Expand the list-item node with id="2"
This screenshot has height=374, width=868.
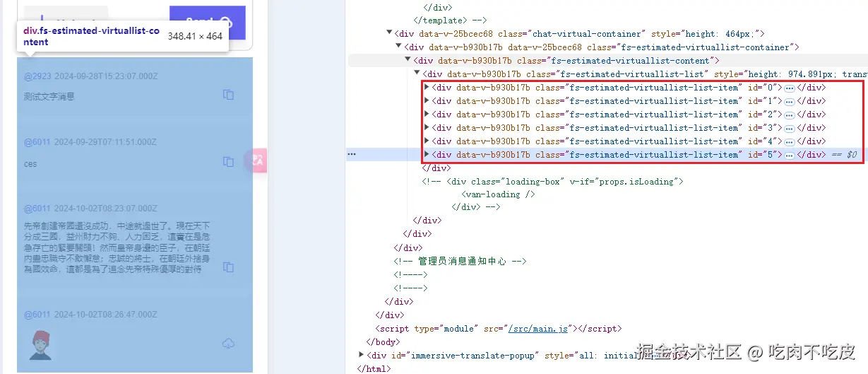point(427,115)
